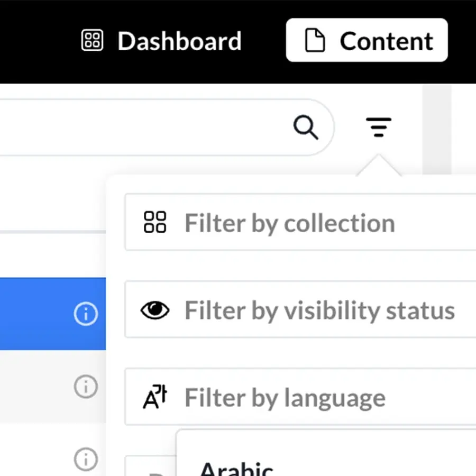
Task: Click the language translate icon
Action: click(x=155, y=398)
